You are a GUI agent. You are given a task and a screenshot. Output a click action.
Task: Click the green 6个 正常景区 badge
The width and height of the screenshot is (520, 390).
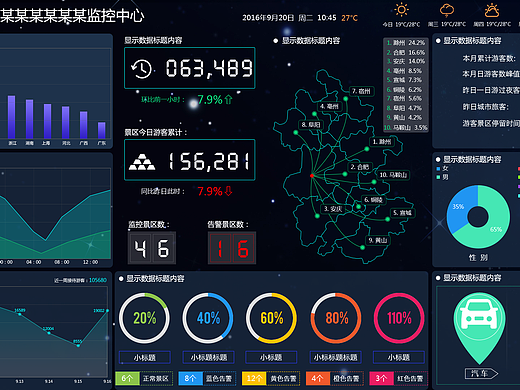point(144,378)
